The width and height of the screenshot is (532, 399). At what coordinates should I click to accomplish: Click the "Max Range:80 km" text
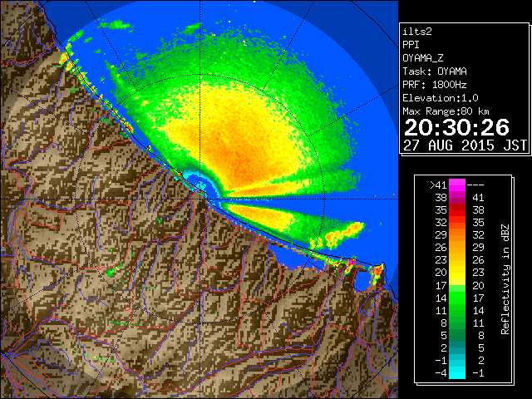point(446,111)
